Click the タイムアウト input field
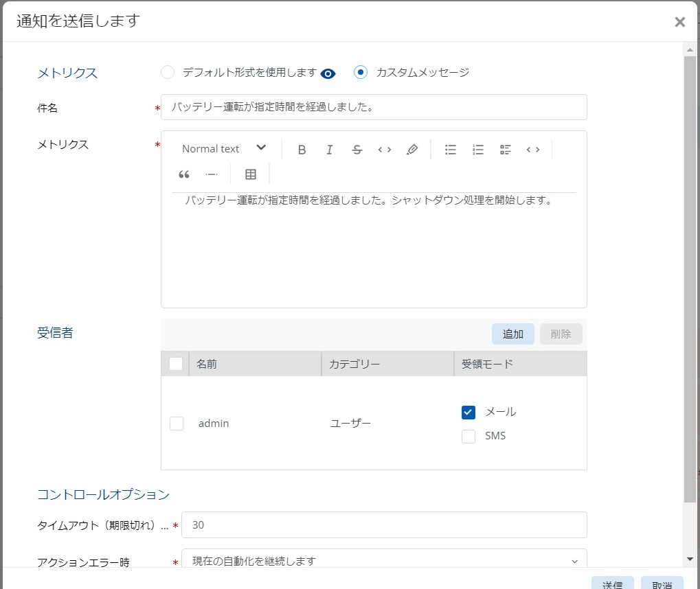Screen dimensions: 700x589 384,525
